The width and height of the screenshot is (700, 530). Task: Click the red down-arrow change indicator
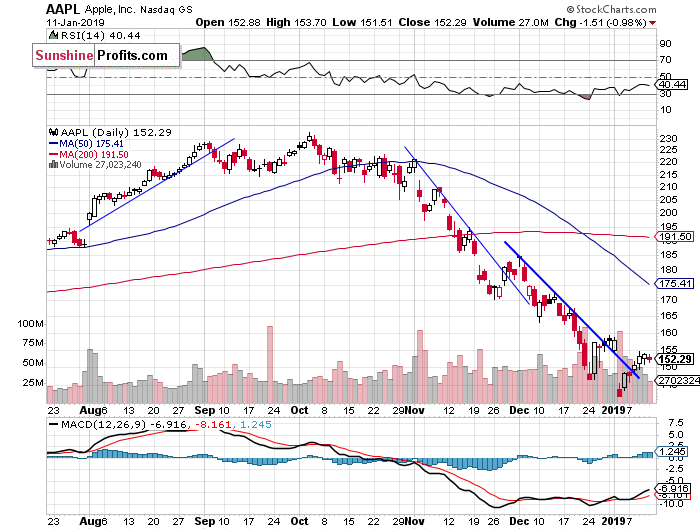point(653,23)
